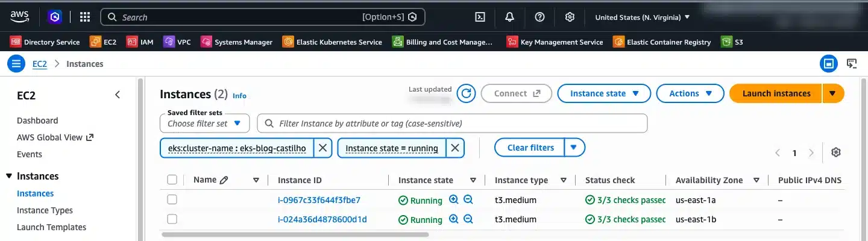Open AWS Global View in sidebar
The width and height of the screenshot is (868, 241).
pos(55,137)
